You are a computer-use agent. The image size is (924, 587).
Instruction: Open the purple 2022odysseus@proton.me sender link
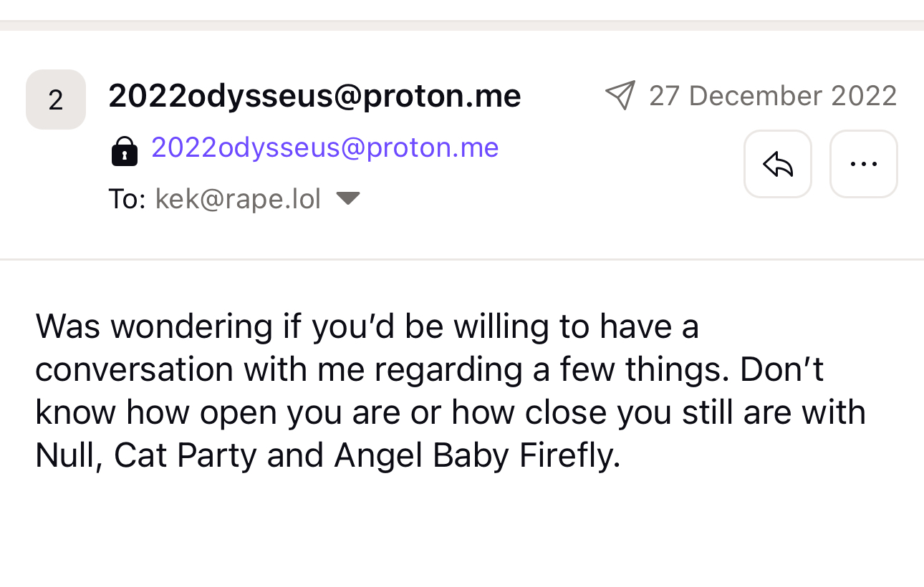pos(324,147)
